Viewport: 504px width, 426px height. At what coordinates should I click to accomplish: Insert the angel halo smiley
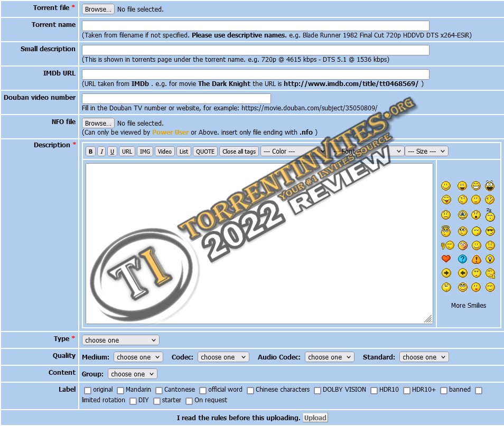(x=446, y=231)
